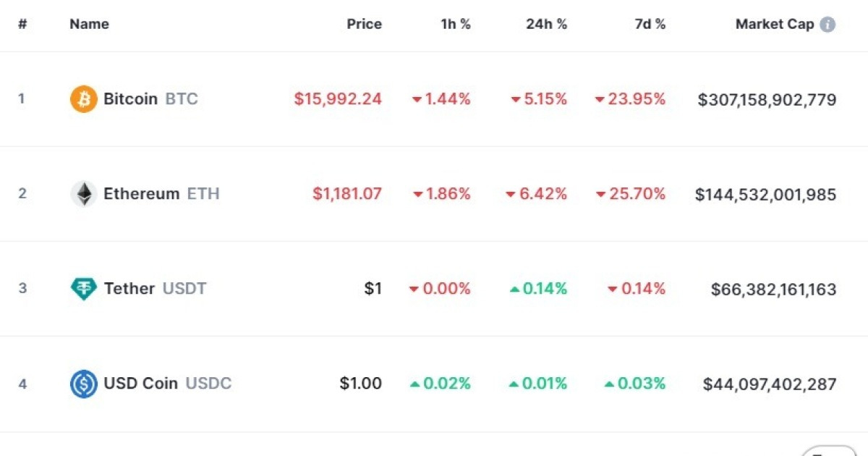This screenshot has height=456, width=868.
Task: Click the Bitcoin orange logo icon
Action: tap(83, 99)
